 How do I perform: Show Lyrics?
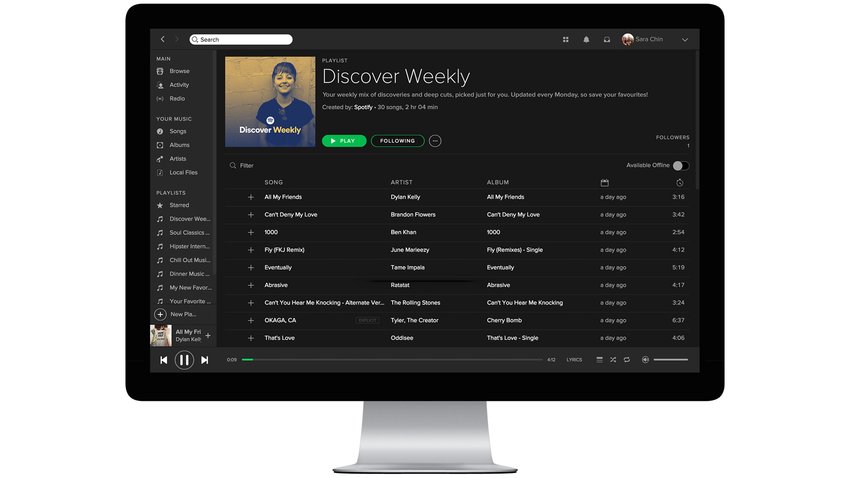574,360
